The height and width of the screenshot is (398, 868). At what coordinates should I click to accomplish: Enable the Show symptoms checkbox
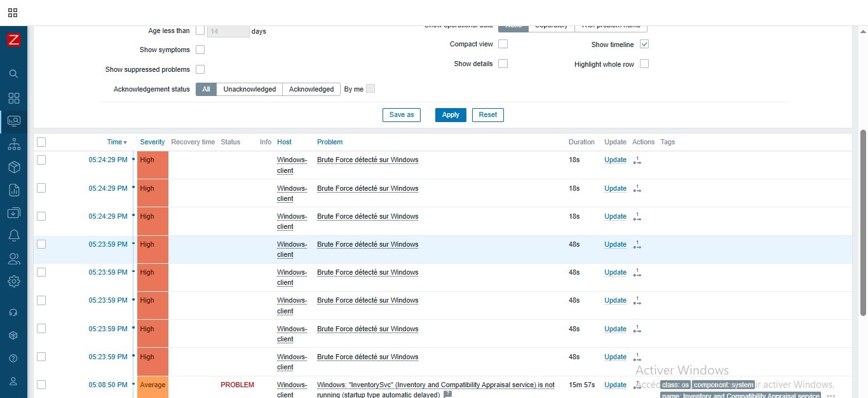pyautogui.click(x=200, y=50)
